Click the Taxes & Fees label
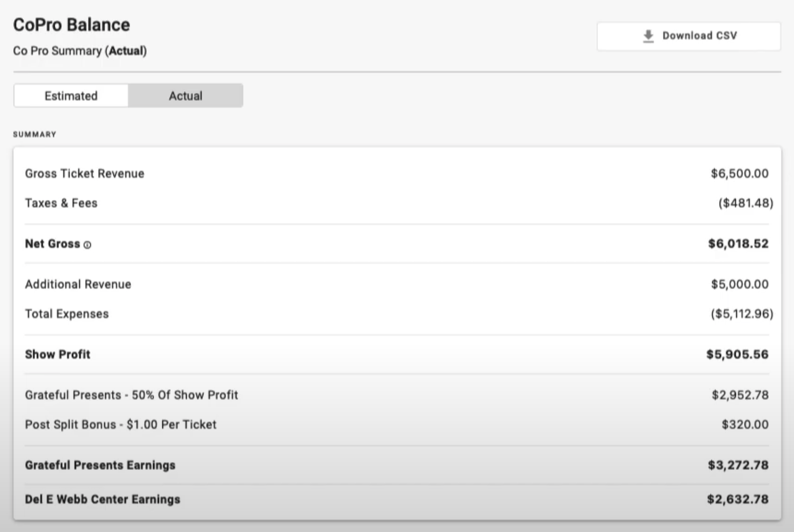Image resolution: width=794 pixels, height=532 pixels. [x=61, y=203]
